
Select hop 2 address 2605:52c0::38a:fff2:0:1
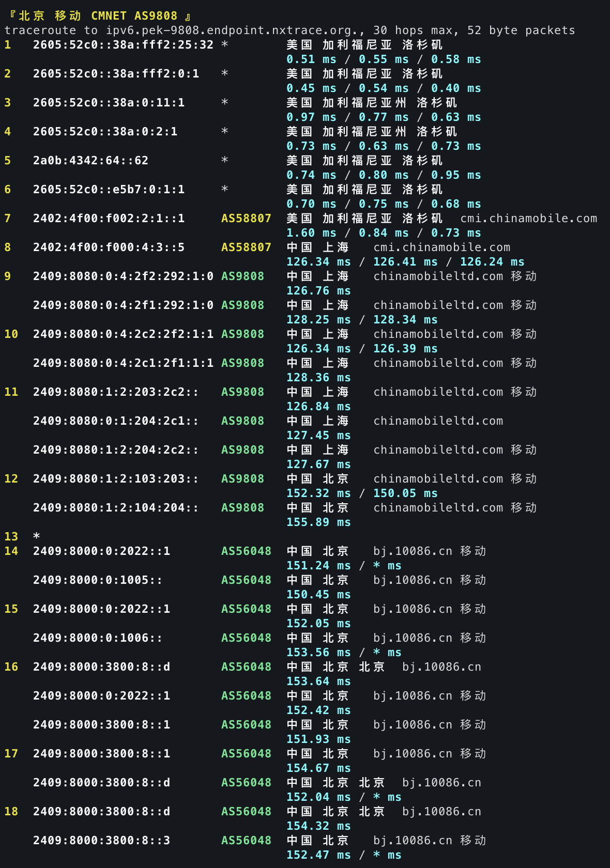pyautogui.click(x=116, y=74)
